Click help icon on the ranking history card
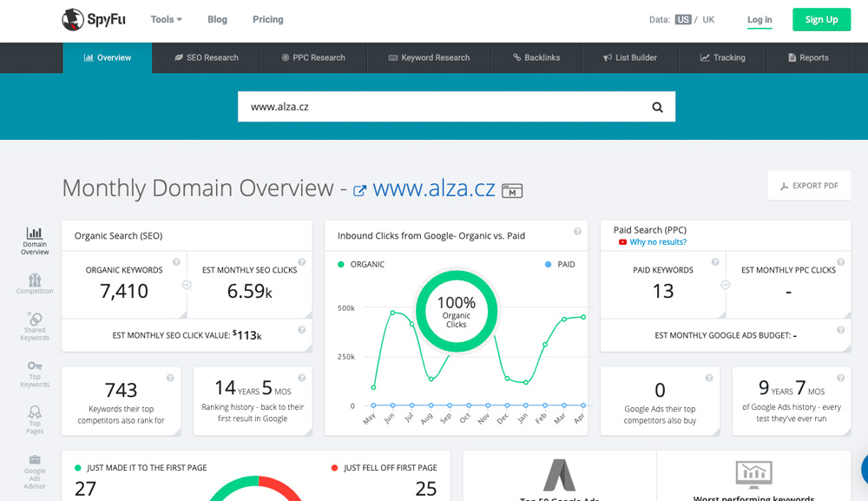The width and height of the screenshot is (868, 501). pyautogui.click(x=302, y=378)
